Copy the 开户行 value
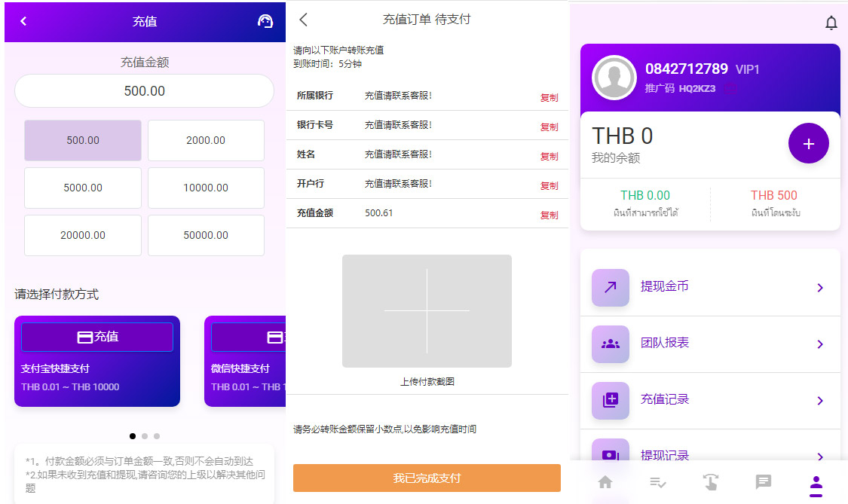Viewport: 848px width, 504px height. coord(549,185)
